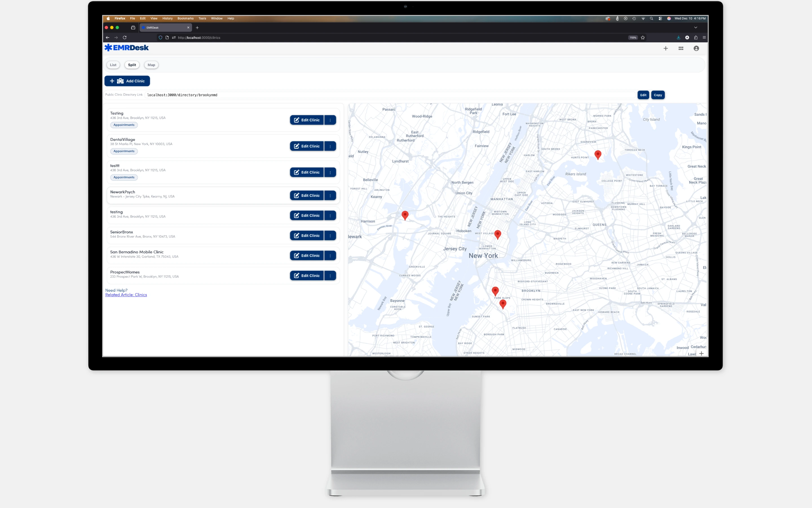The image size is (812, 508).
Task: Click Appointments chip under testtt clinic
Action: (x=124, y=178)
